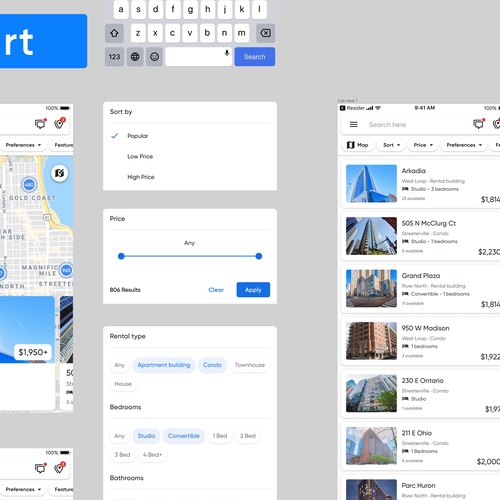The width and height of the screenshot is (500, 500).
Task: Tap the map layers toggle icon on the map
Action: tap(60, 173)
